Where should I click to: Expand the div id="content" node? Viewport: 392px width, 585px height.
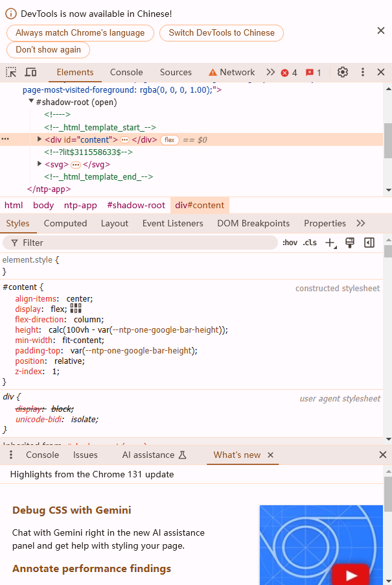coord(39,139)
